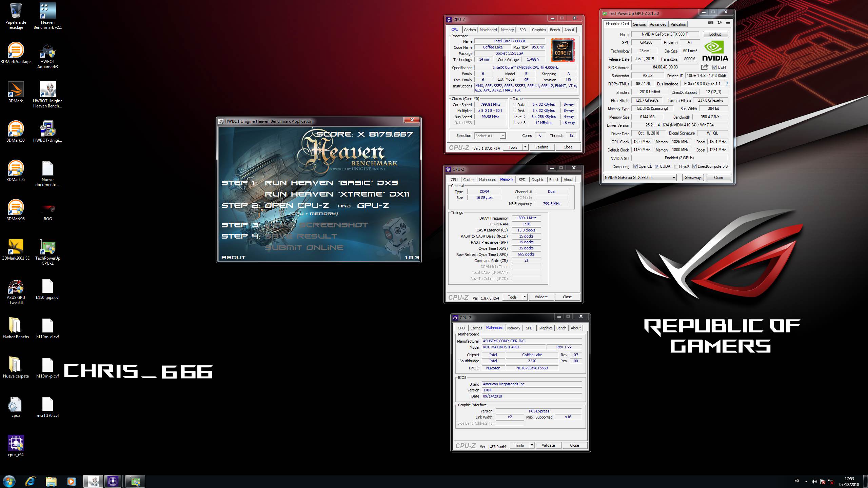Toggle the DirectCompute 5.0 checkbox
Image resolution: width=868 pixels, height=488 pixels.
pyautogui.click(x=694, y=166)
